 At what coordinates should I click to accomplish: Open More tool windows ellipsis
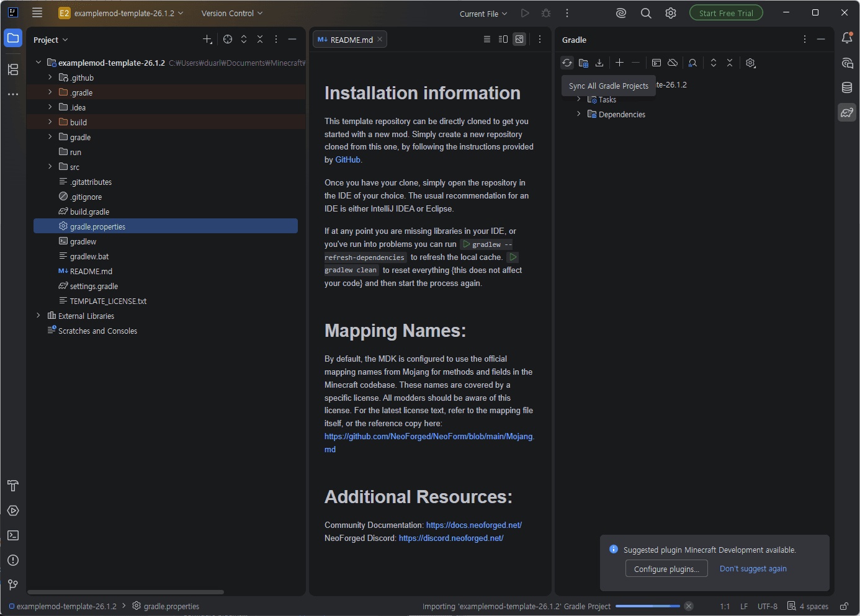tap(13, 94)
